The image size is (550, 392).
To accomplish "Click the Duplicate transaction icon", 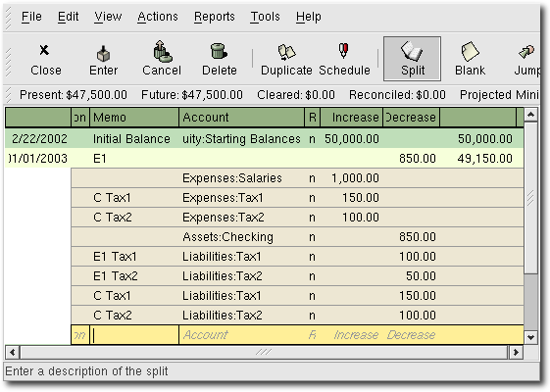I will coord(286,52).
